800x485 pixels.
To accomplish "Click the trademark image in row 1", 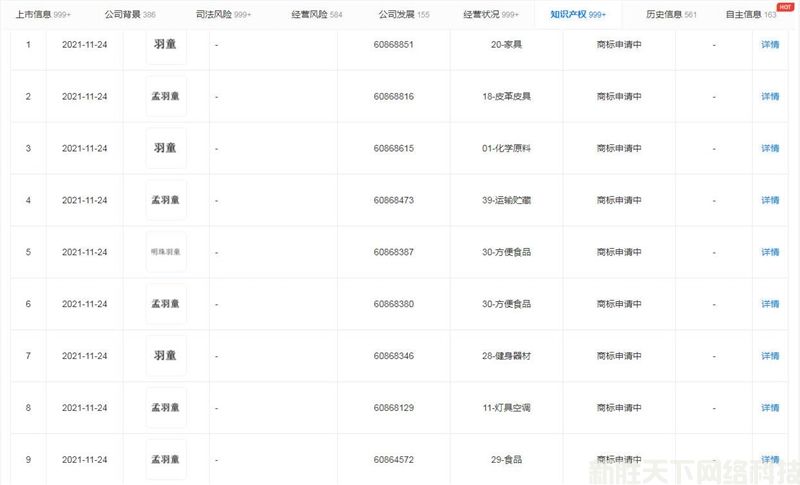I will [x=166, y=45].
